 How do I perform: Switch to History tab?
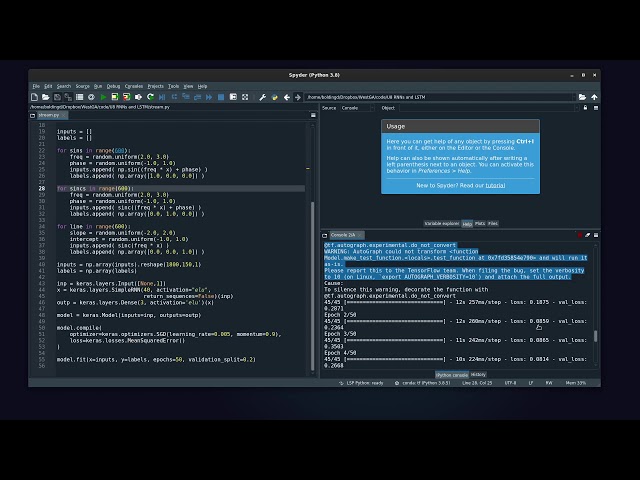(478, 375)
